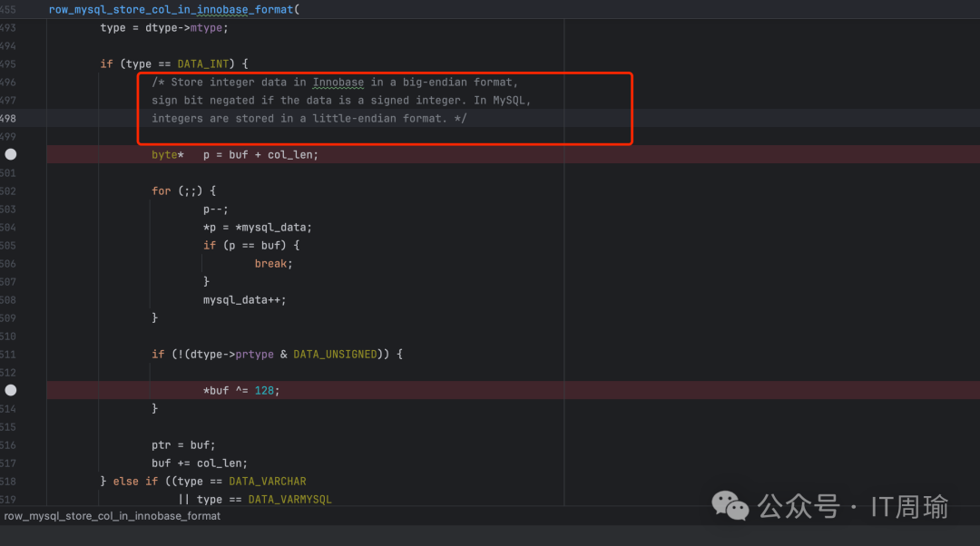Click the DATA_VARMYSQL constant
Viewport: 980px width, 546px height.
pos(289,499)
